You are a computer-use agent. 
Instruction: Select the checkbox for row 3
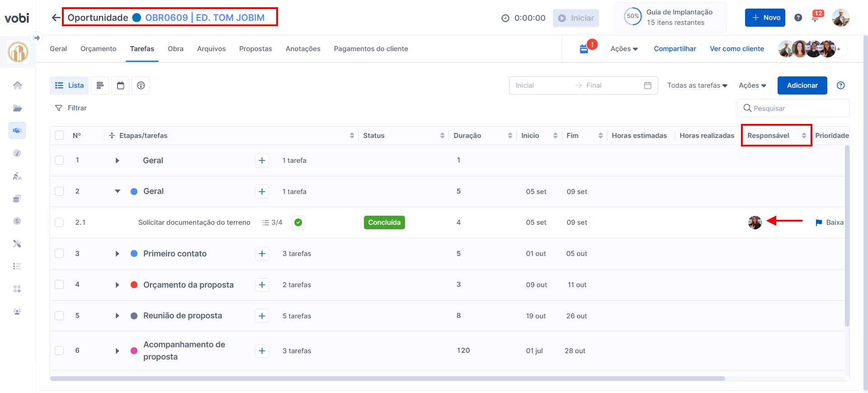[59, 254]
